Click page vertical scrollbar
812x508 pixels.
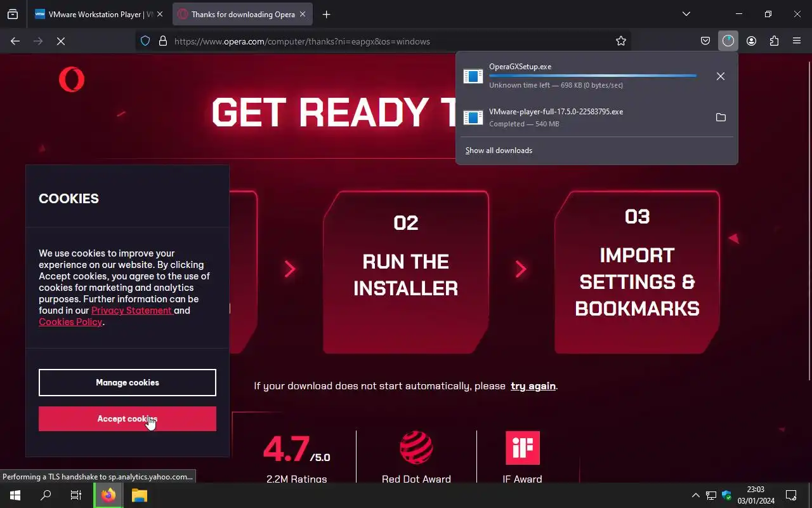tap(809, 222)
